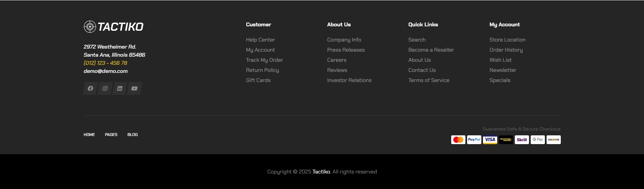
Task: Open the YouTube social icon
Action: point(134,88)
